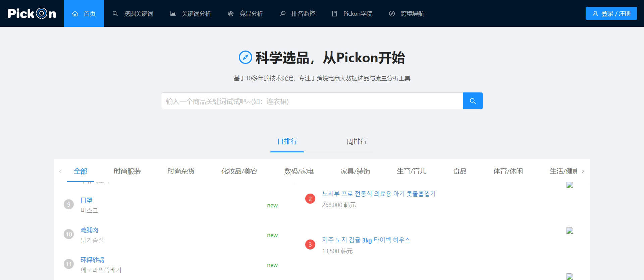Open the 鸡脯肉 keyword link
The width and height of the screenshot is (644, 280).
coord(90,230)
